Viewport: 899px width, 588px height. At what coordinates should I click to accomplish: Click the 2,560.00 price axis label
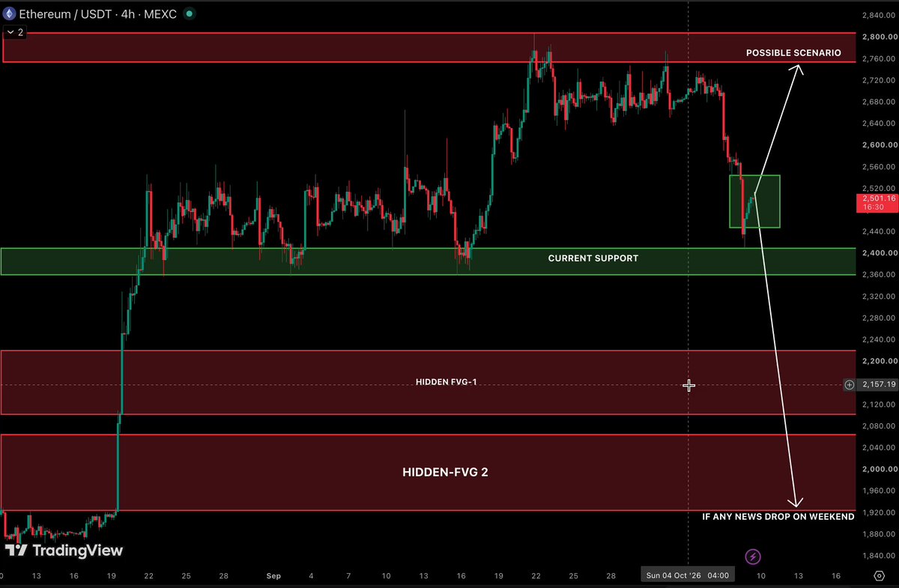click(x=880, y=167)
